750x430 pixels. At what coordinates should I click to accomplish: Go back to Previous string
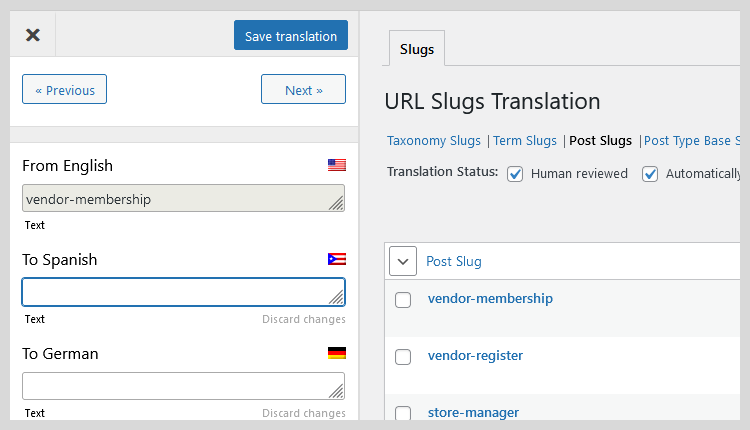pos(64,90)
